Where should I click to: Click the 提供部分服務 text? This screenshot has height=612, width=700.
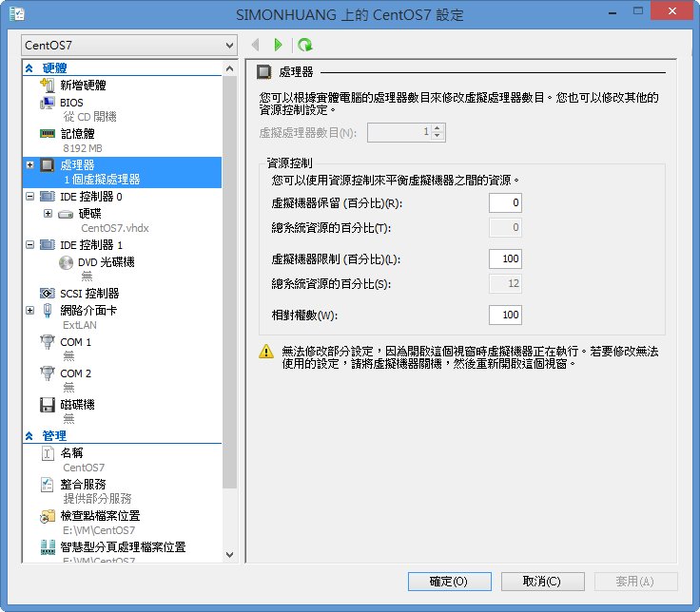[97, 499]
